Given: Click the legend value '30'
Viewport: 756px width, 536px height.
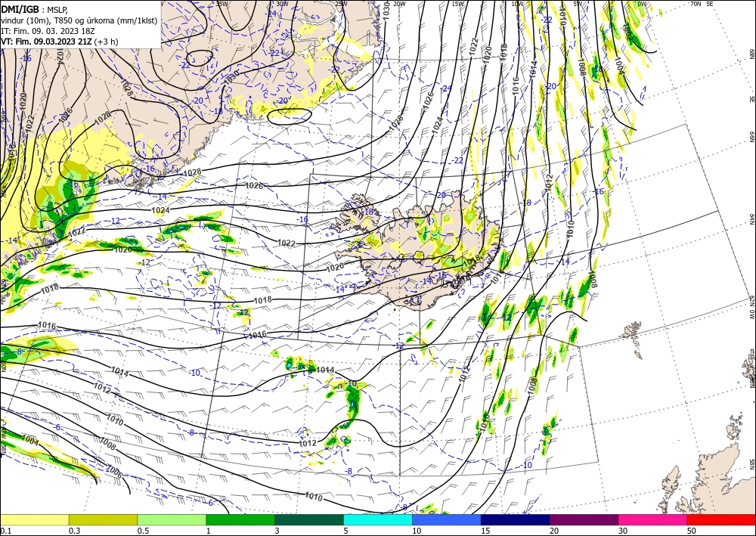Looking at the screenshot, I should (x=623, y=531).
